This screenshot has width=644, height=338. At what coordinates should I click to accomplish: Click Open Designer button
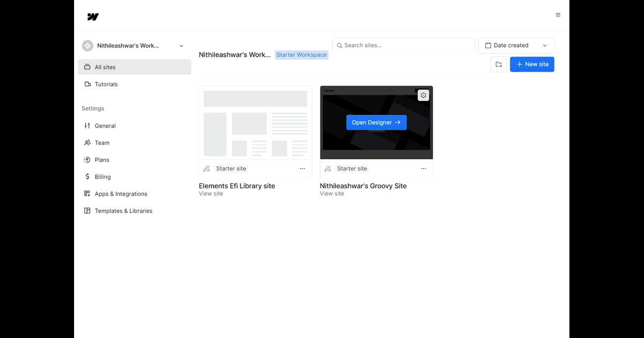point(376,122)
